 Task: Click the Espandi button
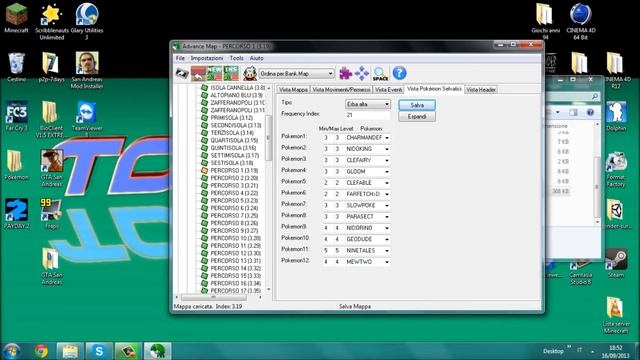(x=417, y=117)
